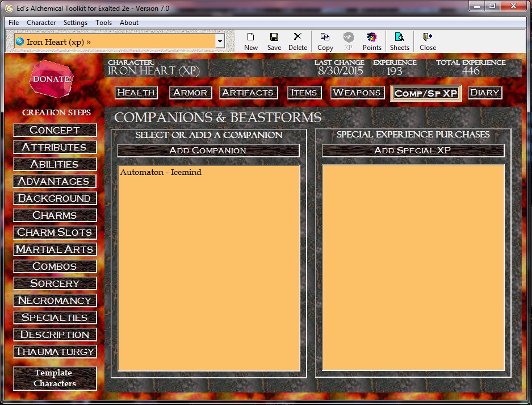532x405 pixels.
Task: Switch to the Weapons tab
Action: [357, 93]
